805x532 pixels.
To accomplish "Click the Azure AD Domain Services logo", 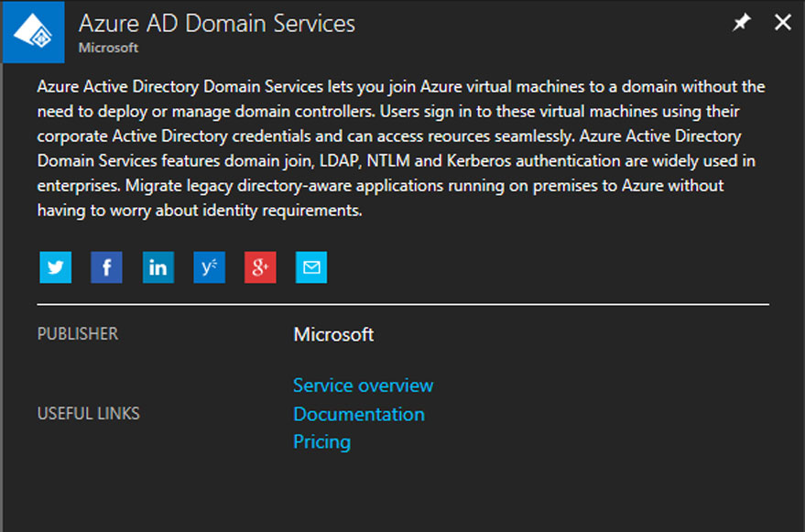I will 33,32.
